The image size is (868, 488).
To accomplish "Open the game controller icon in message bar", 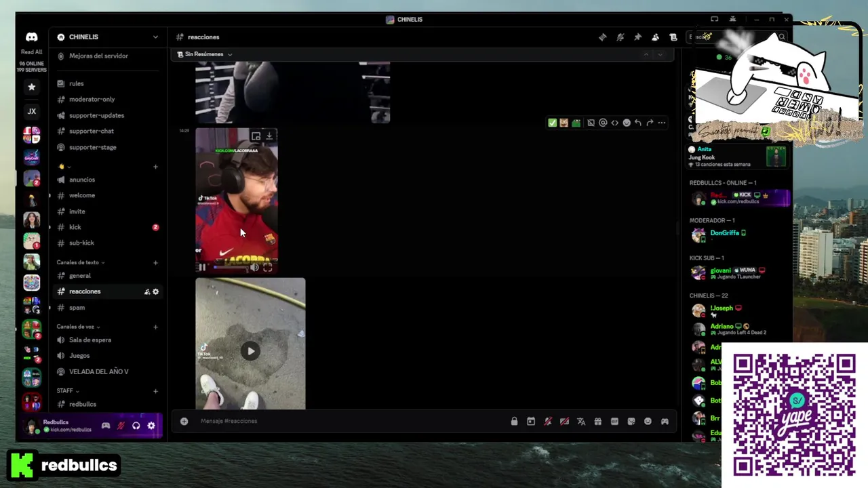I will [x=665, y=421].
